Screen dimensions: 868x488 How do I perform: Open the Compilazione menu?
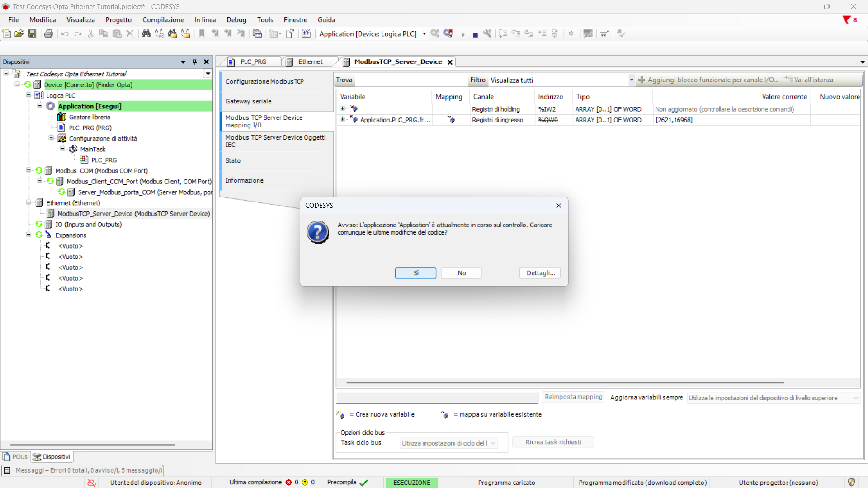point(163,20)
